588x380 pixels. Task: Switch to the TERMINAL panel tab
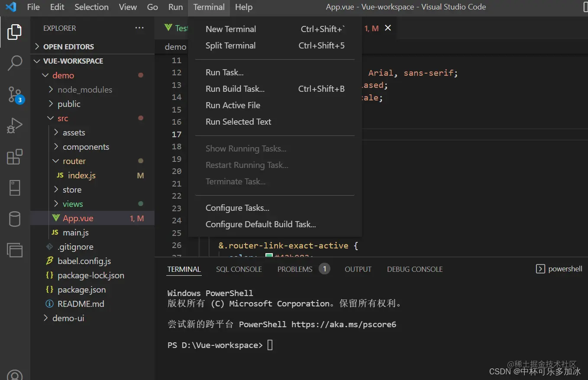pos(184,269)
